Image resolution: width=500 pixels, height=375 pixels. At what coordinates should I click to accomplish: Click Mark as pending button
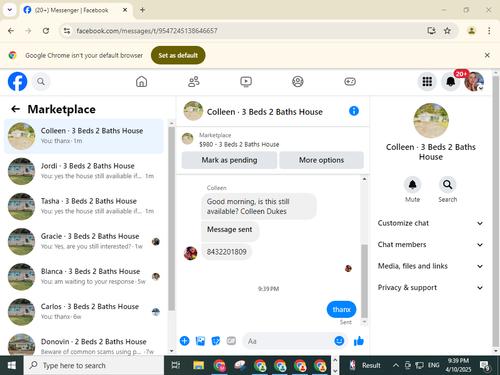coord(229,160)
